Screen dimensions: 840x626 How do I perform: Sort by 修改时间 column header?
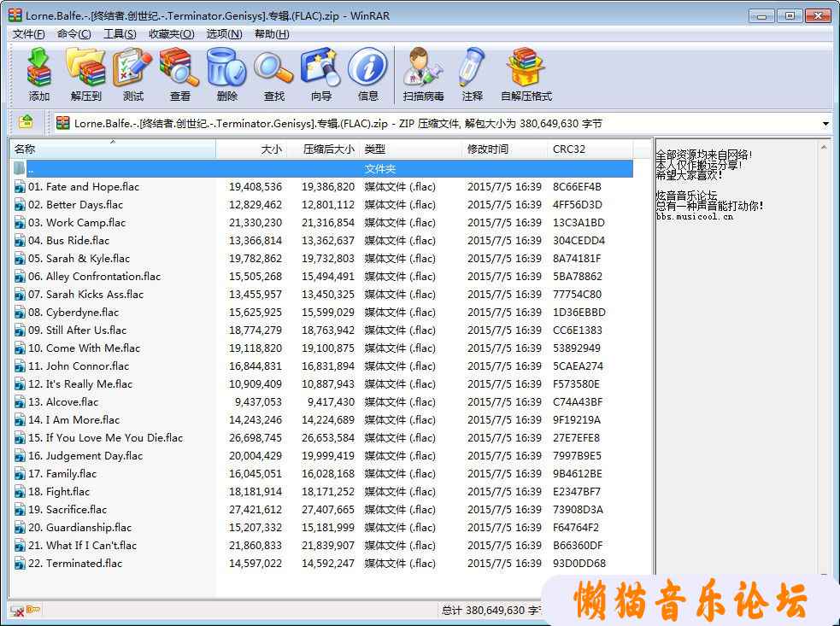(488, 149)
